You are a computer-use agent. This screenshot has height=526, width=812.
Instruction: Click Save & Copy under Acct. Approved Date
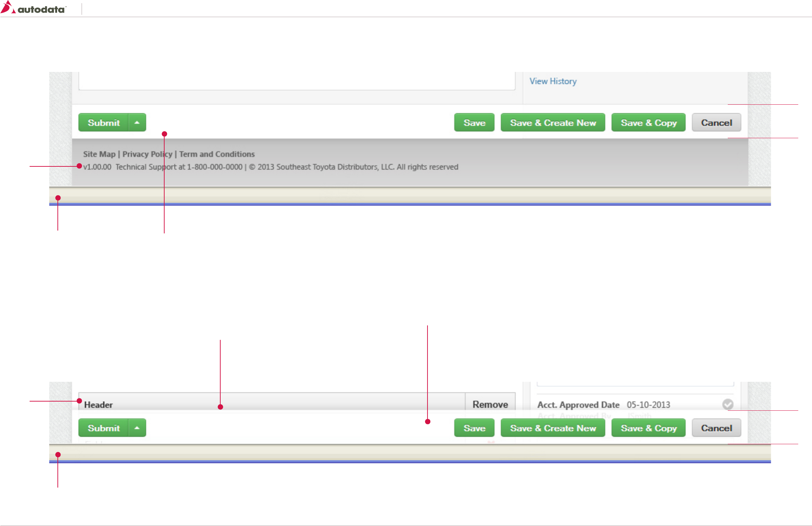[648, 428]
